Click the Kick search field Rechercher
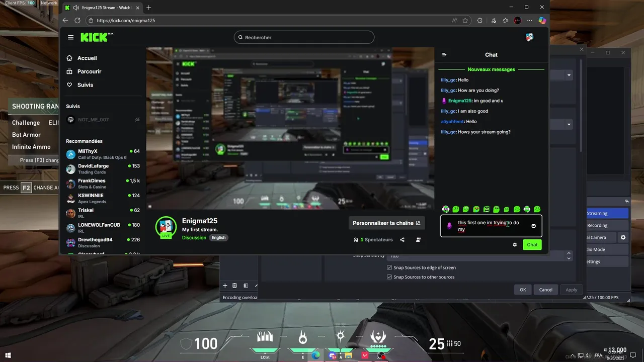Image resolution: width=644 pixels, height=362 pixels. point(304,37)
